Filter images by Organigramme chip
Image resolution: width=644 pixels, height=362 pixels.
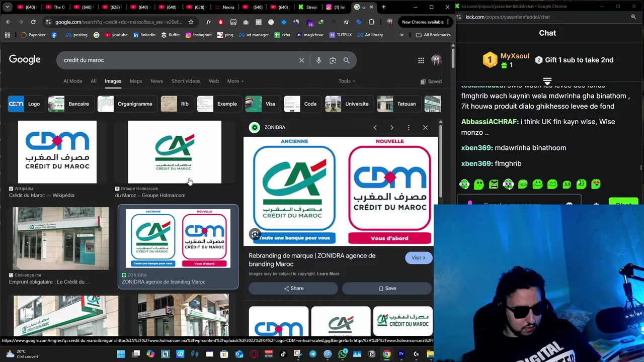click(x=127, y=104)
